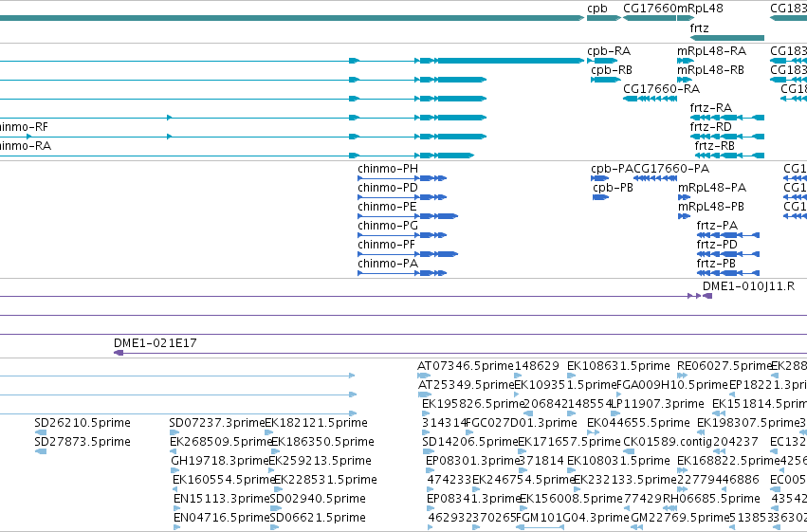
Task: Click the cpb gene label
Action: (597, 9)
